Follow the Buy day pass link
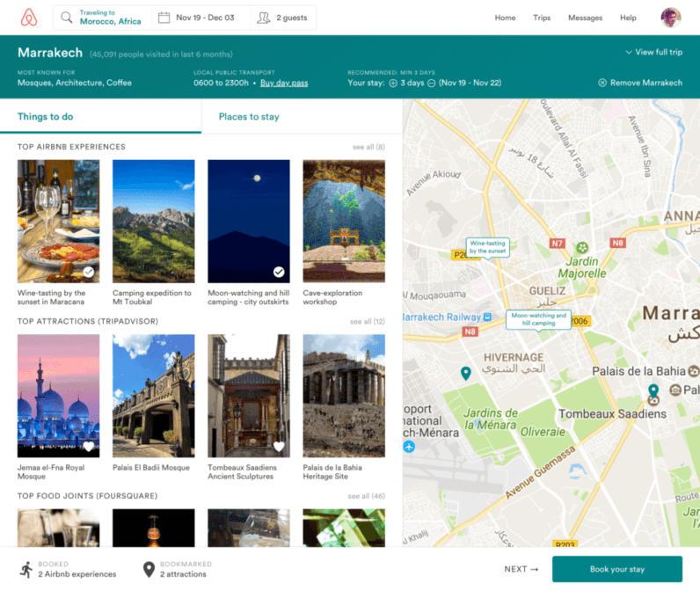Image resolution: width=700 pixels, height=591 pixels. click(284, 83)
